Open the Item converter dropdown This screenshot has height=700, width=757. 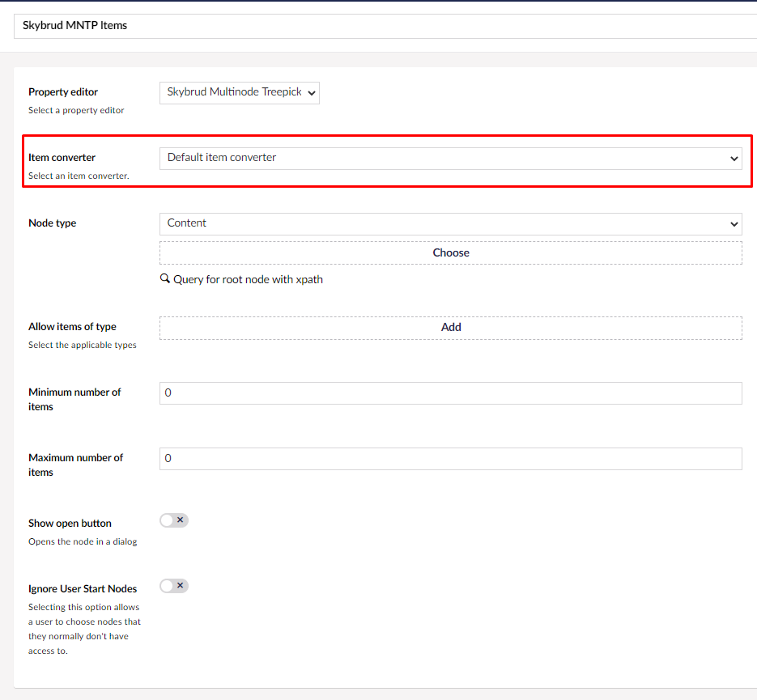(451, 159)
